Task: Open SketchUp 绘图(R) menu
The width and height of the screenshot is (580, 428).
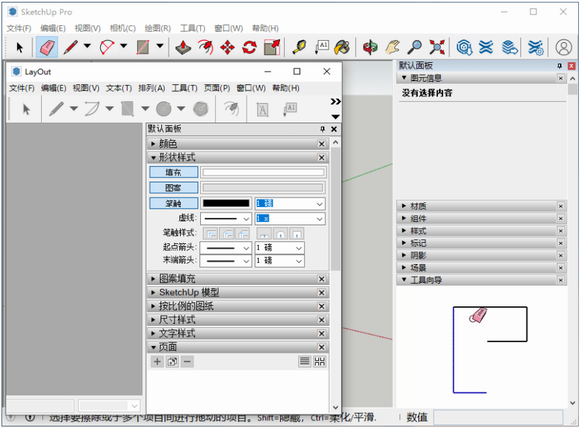Action: pyautogui.click(x=158, y=28)
